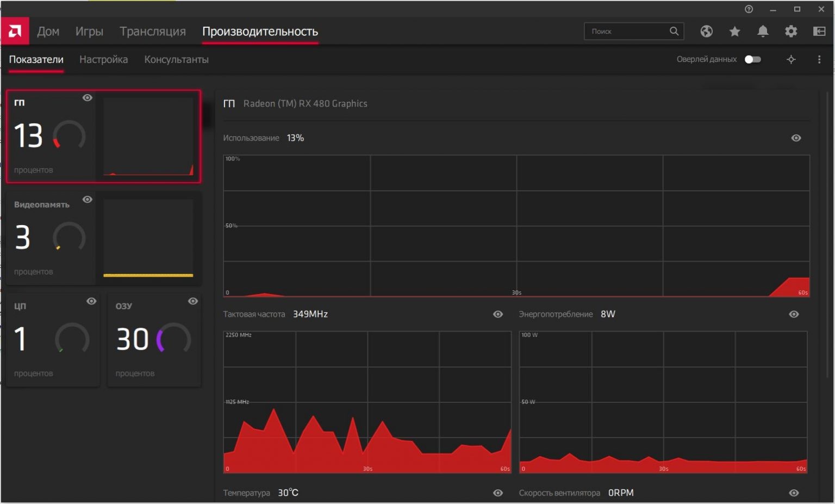
Task: Open notifications bell icon
Action: click(x=763, y=32)
